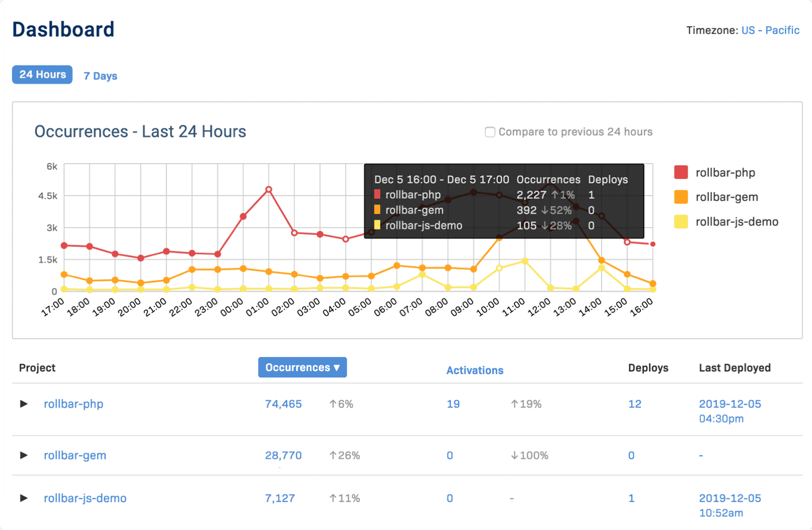Screen dimensions: 812x530
Task: Expand the rollbar-js-demo project row
Action: click(x=24, y=498)
